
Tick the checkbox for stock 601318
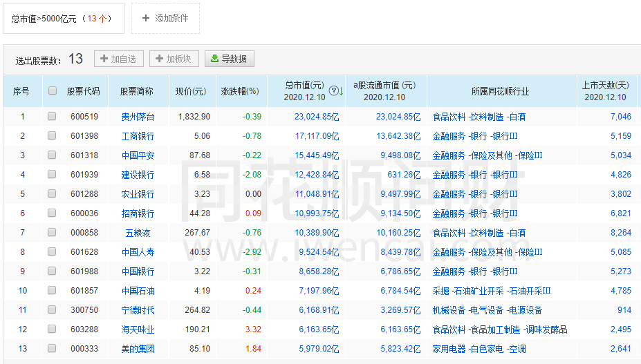[x=52, y=155]
